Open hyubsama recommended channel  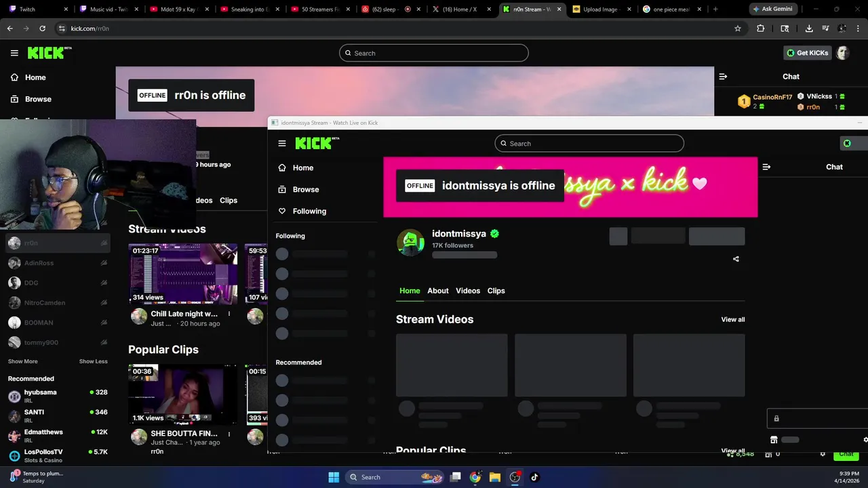(x=58, y=396)
